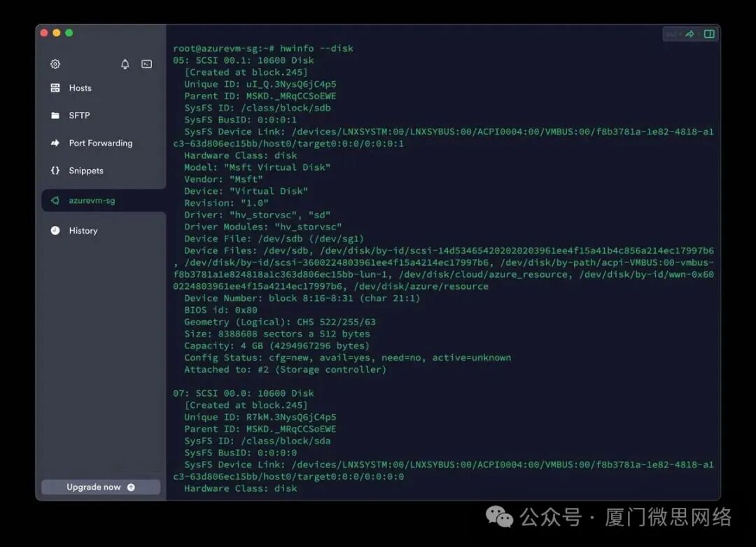Open the settings gear in the sidebar
The height and width of the screenshot is (547, 756).
pos(55,64)
